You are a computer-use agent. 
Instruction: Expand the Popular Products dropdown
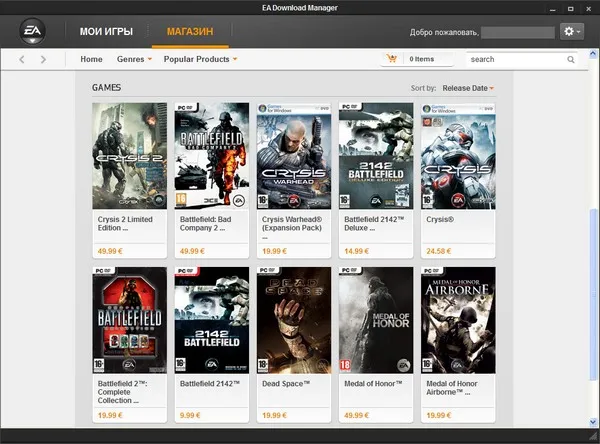click(x=201, y=60)
